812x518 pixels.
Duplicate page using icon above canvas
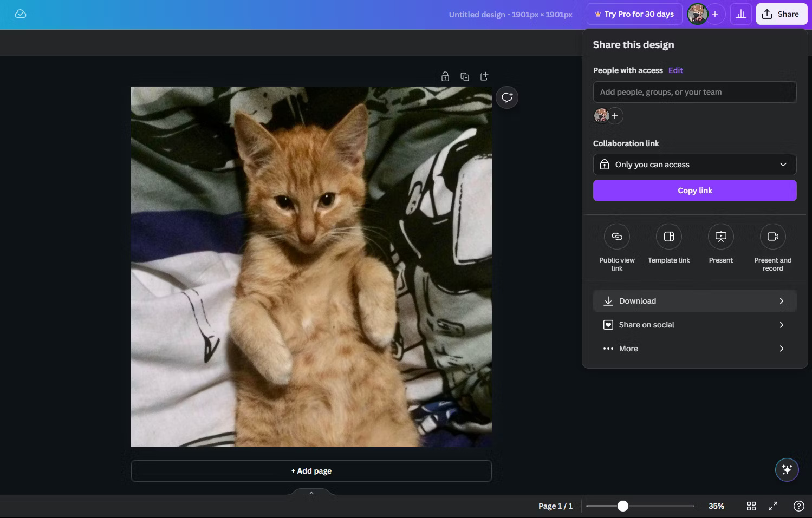(x=465, y=76)
